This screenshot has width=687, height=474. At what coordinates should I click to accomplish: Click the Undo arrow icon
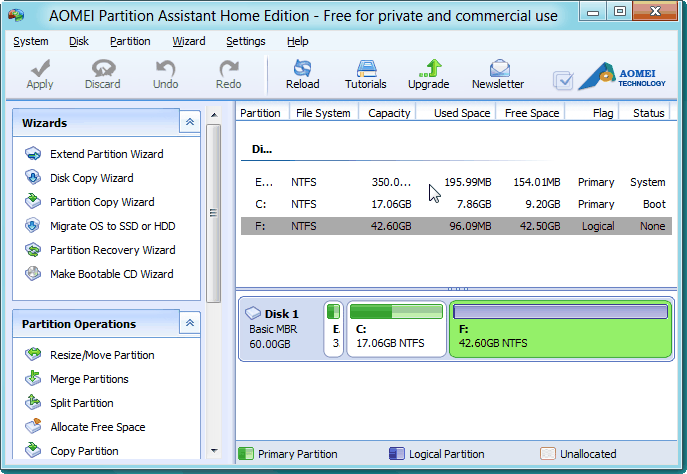(x=166, y=68)
